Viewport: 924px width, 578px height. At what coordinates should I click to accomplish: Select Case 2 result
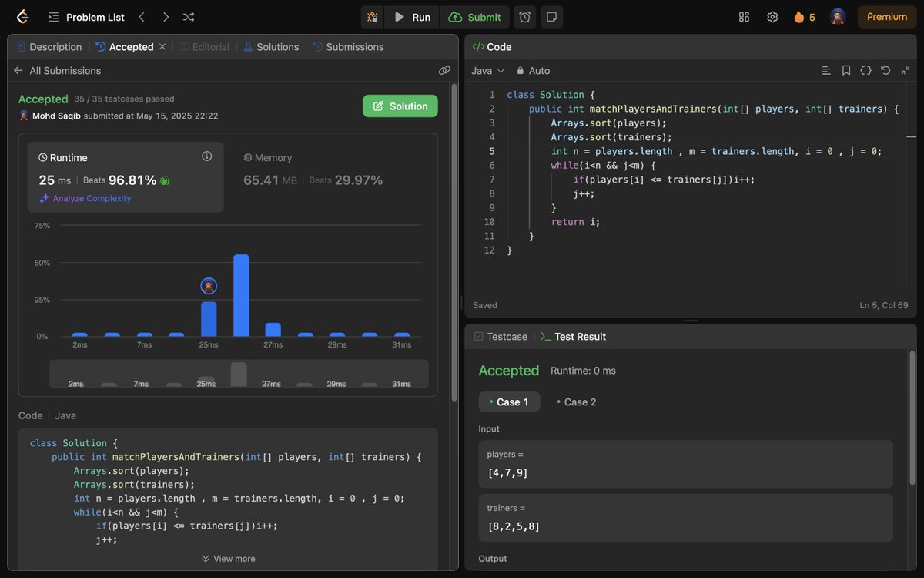tap(576, 402)
